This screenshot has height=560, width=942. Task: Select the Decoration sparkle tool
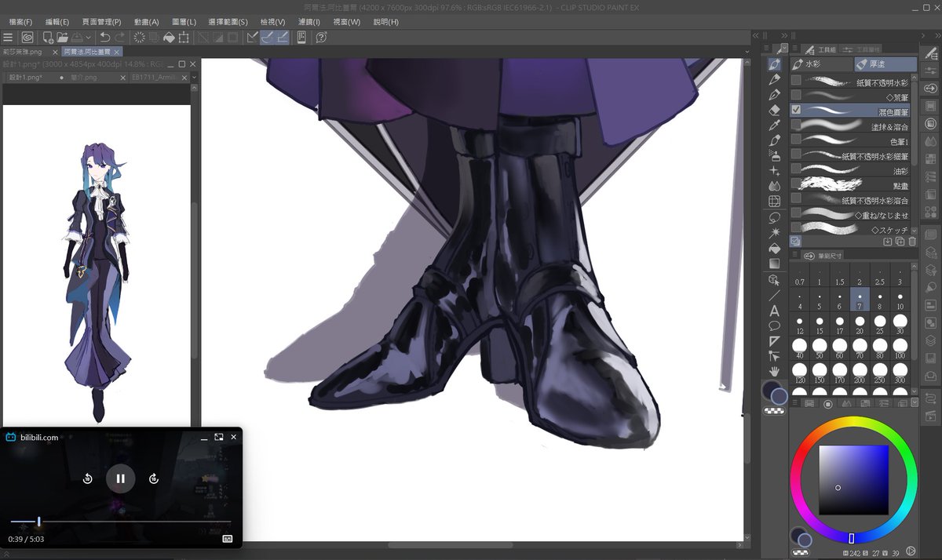click(x=775, y=170)
